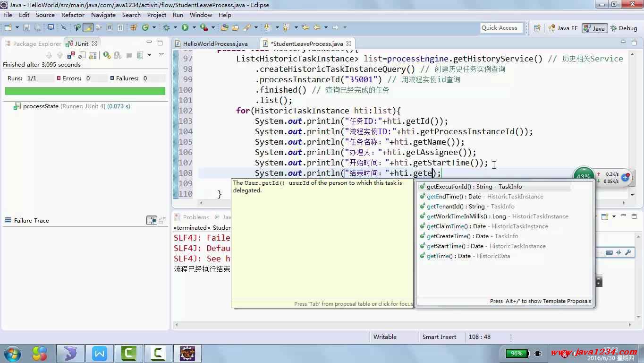
Task: Click the Smart Insert status bar entry
Action: pyautogui.click(x=439, y=337)
